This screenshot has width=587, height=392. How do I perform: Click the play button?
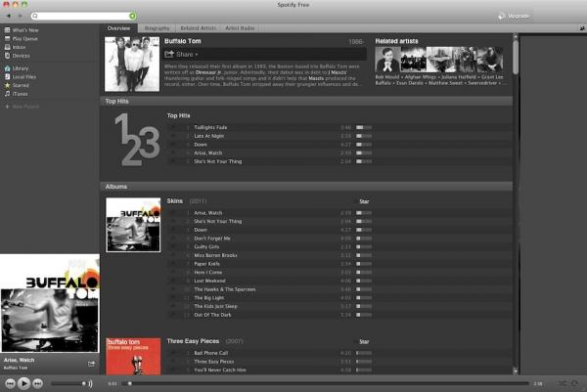tap(23, 383)
